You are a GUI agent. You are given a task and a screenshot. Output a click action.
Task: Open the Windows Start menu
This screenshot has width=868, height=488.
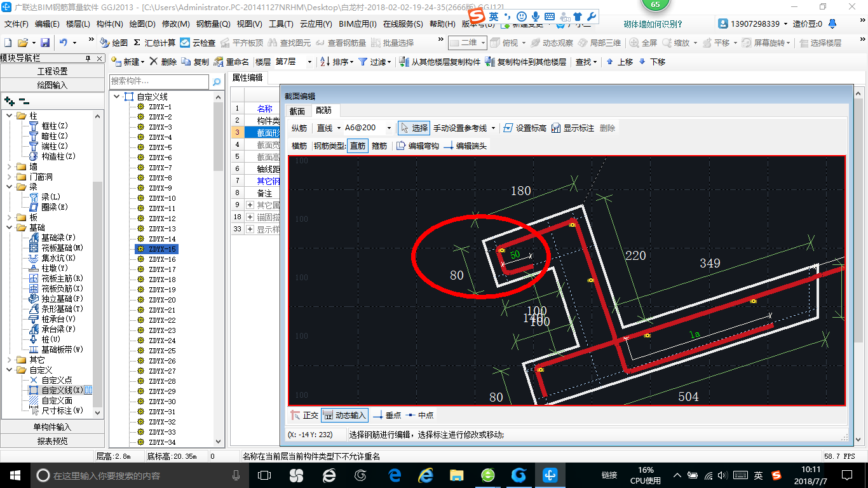(15, 475)
